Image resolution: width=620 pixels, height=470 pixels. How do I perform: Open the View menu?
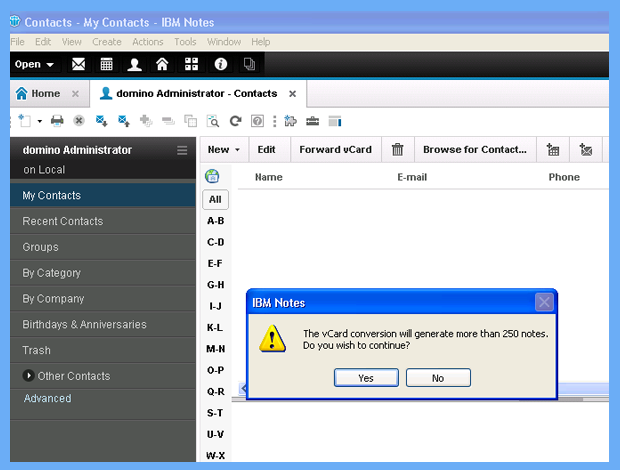(72, 42)
